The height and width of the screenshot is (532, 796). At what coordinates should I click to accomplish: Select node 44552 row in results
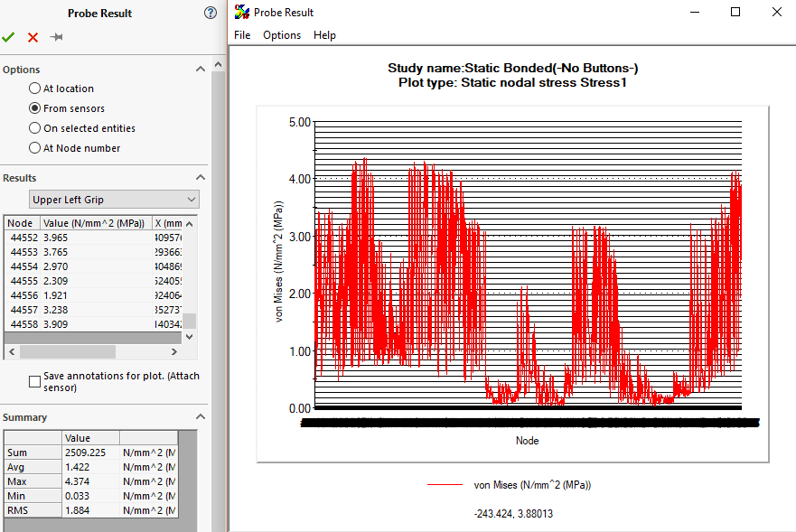tap(93, 238)
